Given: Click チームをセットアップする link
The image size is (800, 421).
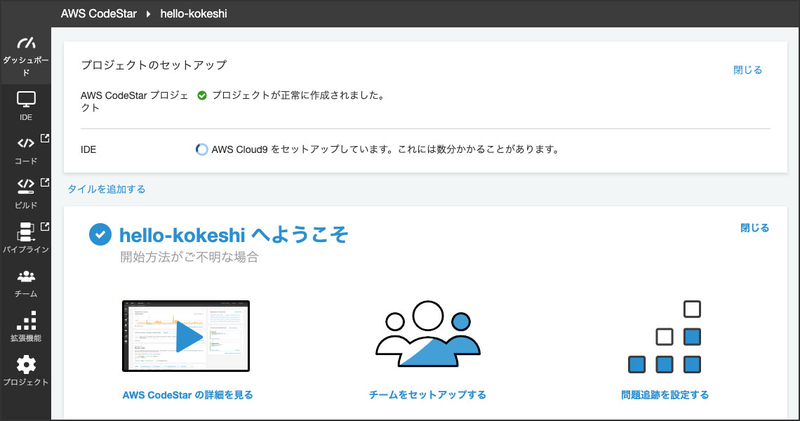Looking at the screenshot, I should [428, 394].
